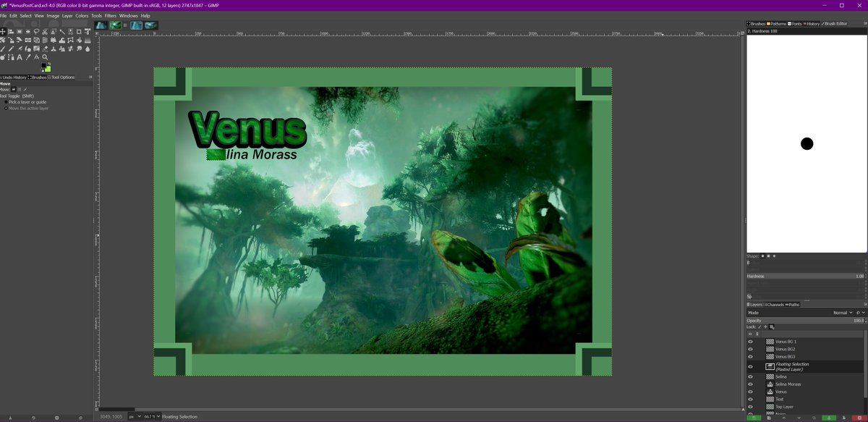
Task: Select the Scissors Select tool
Action: (45, 32)
